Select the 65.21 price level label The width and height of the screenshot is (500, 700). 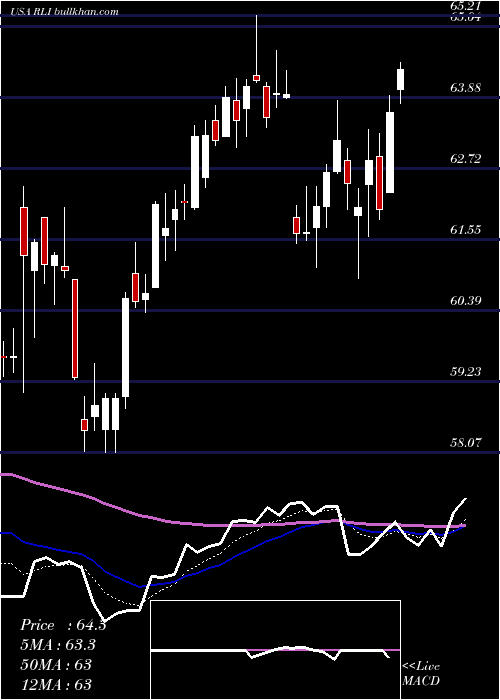point(465,6)
